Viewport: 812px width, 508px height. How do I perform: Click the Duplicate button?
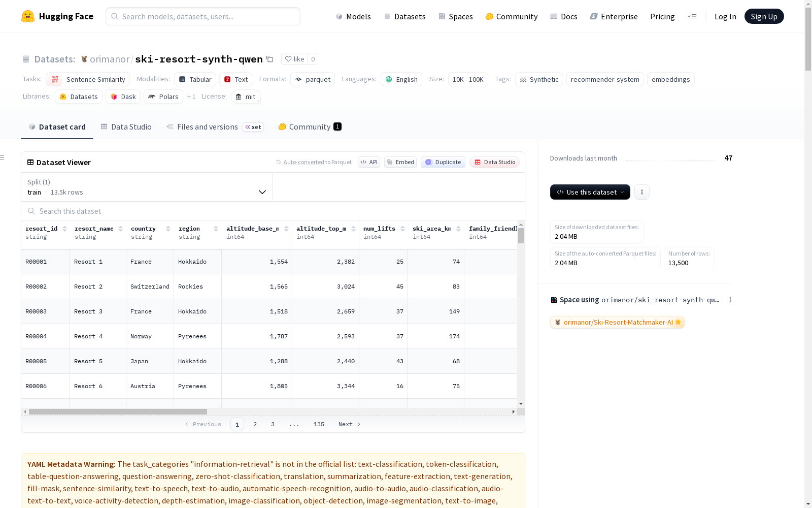(x=443, y=162)
